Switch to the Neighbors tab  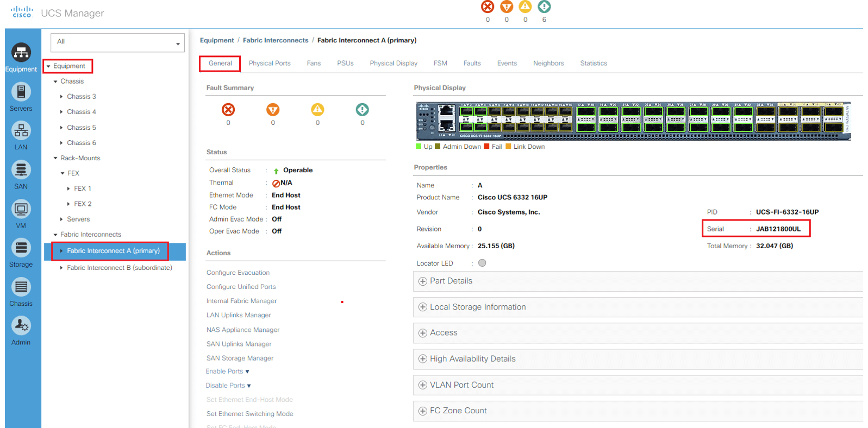[548, 64]
